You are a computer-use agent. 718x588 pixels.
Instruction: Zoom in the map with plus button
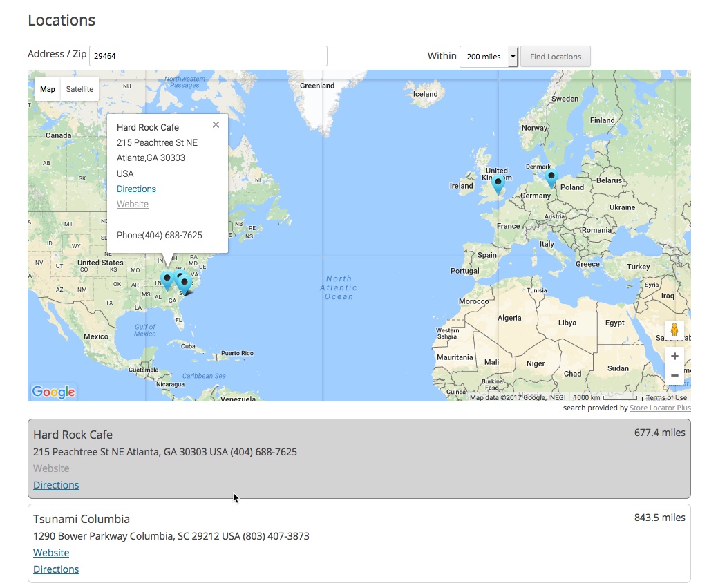674,357
